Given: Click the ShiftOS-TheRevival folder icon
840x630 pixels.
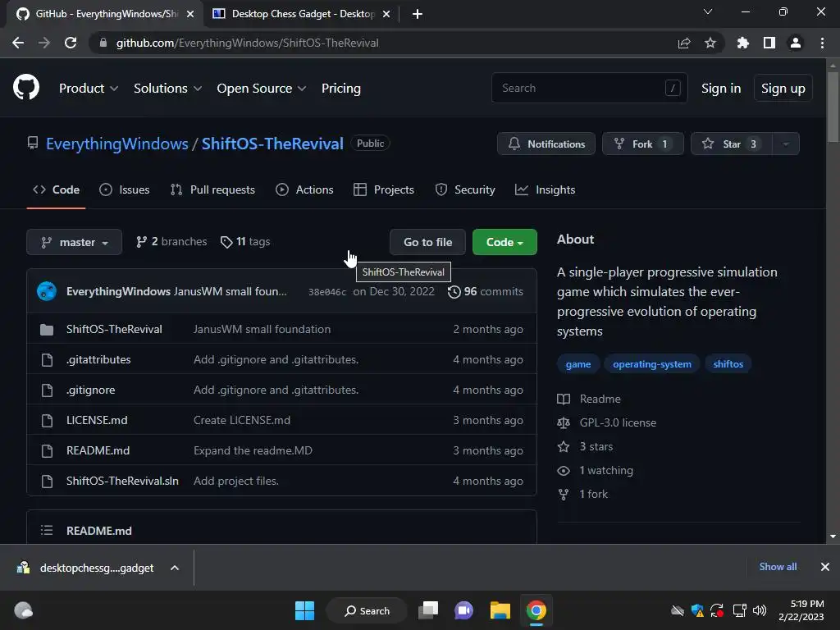Looking at the screenshot, I should 47,330.
